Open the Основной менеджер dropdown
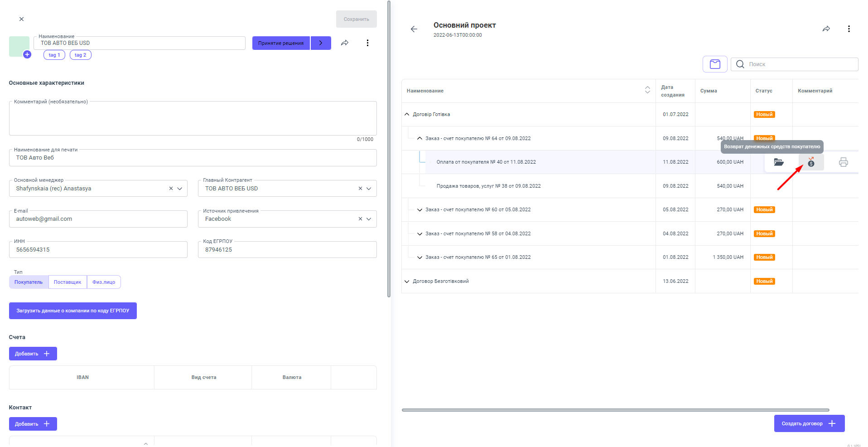The image size is (868, 447). point(180,189)
